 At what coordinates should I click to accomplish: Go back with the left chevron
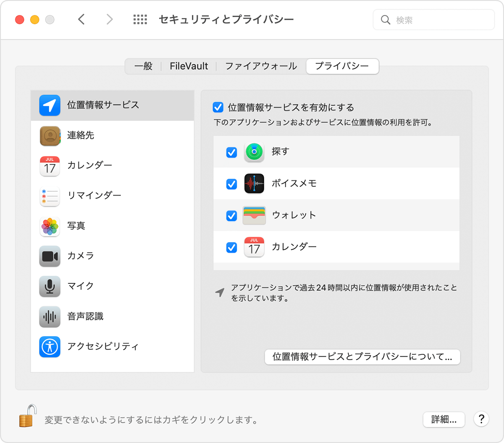81,19
